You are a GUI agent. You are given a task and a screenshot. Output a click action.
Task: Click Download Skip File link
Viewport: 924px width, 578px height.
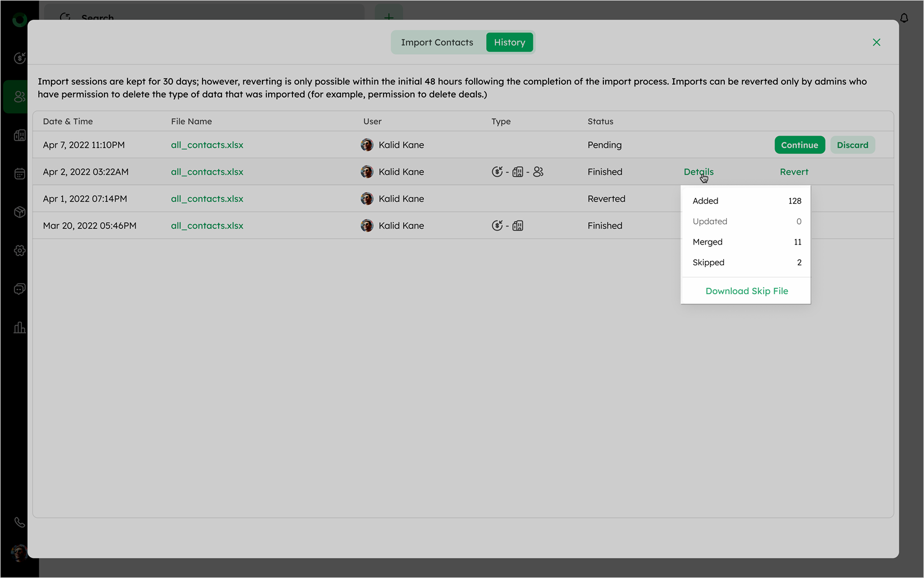pos(746,291)
